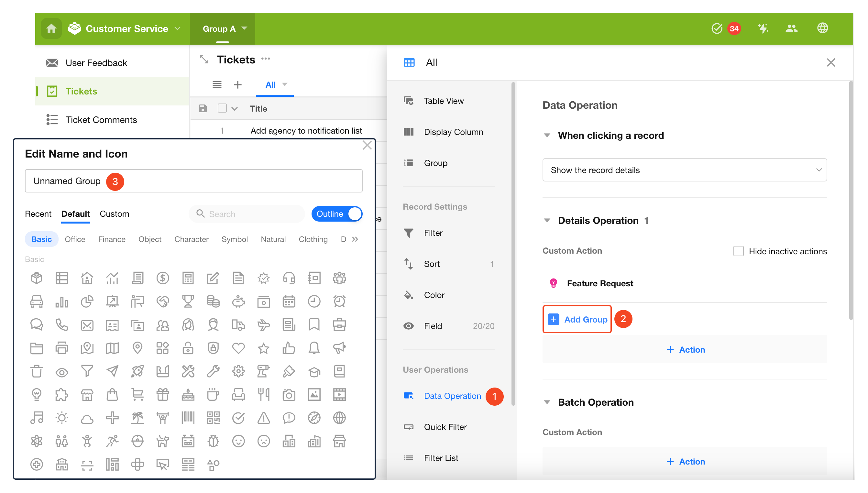Tick the select-all checkbox beside Title
Screen dimensions: 868x493
pos(222,108)
